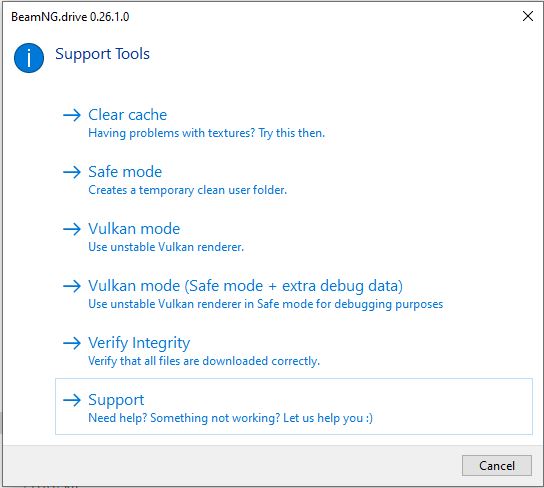
Task: Click the "Verify that all files are downloaded correctly" text
Action: (x=204, y=361)
